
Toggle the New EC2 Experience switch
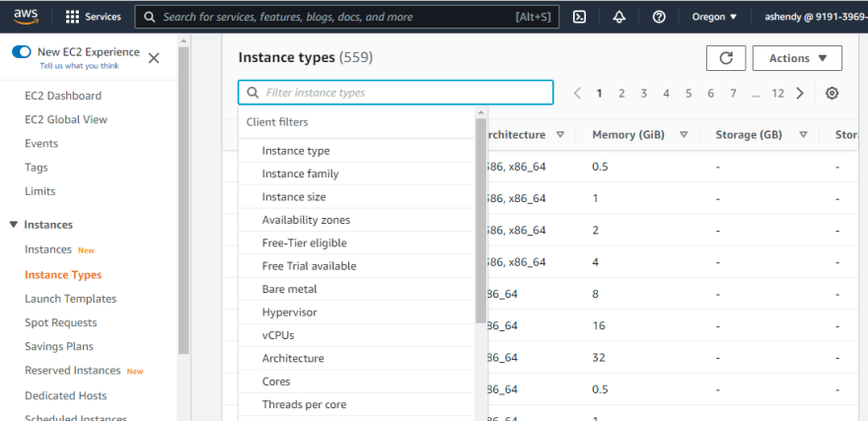click(22, 52)
